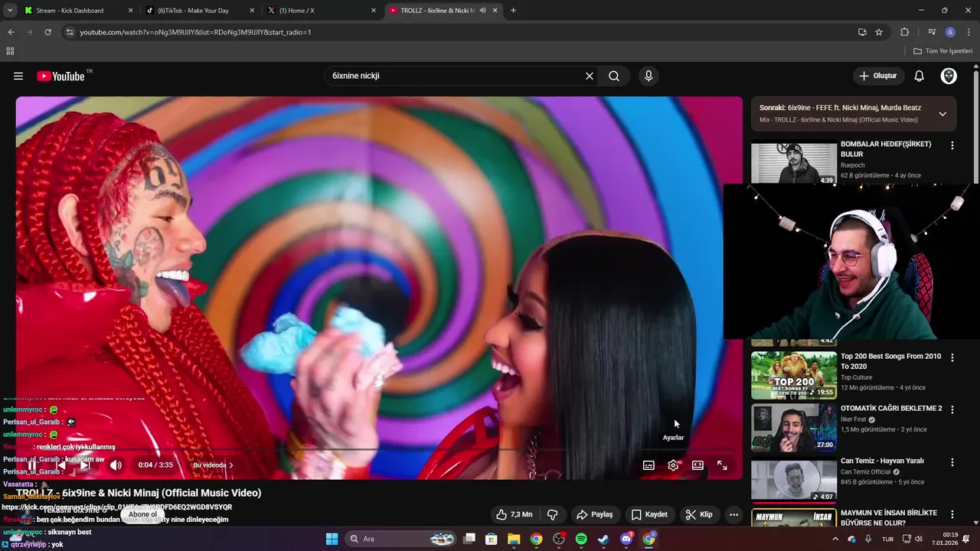
Task: Create a clip with Klip button
Action: pos(699,514)
